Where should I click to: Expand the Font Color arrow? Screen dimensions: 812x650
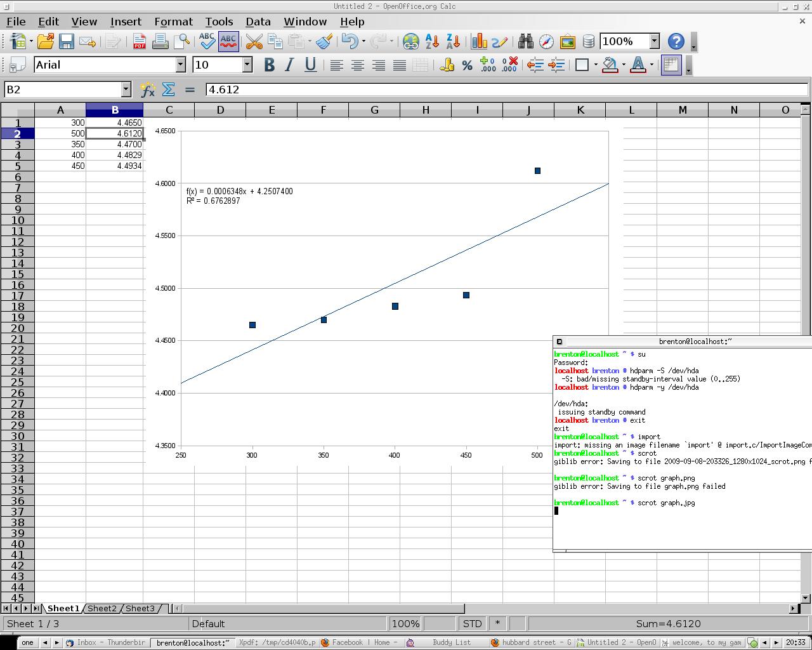tap(651, 65)
